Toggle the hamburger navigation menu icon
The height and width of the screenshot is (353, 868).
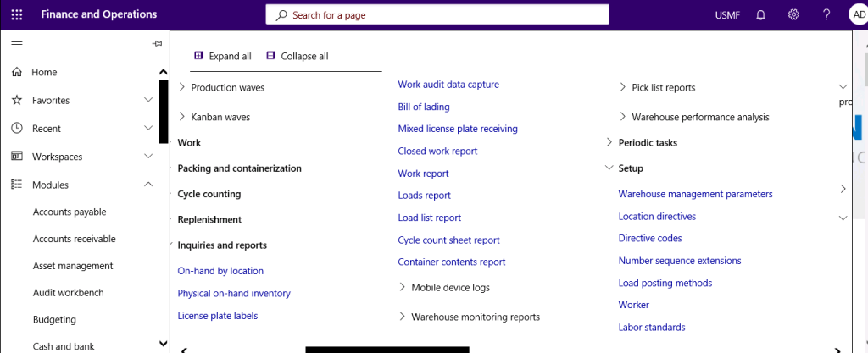16,44
